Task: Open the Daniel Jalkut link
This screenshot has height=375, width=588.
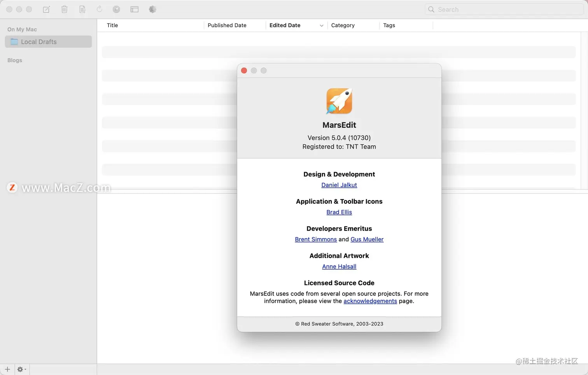Action: [x=339, y=185]
